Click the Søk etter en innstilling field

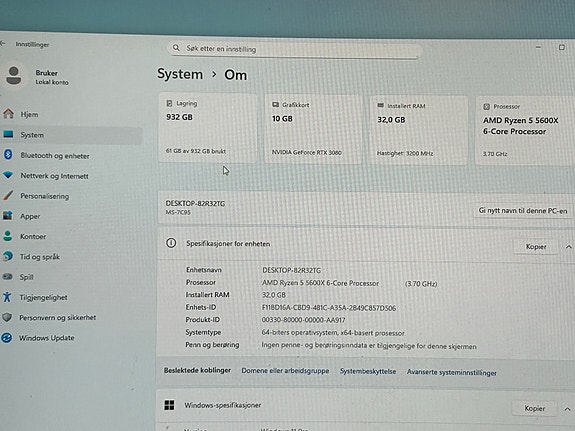295,49
